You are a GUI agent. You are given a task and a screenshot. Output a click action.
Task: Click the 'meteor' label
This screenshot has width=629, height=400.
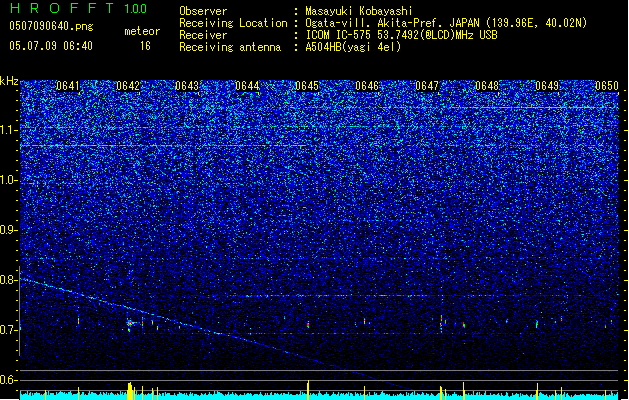142,31
